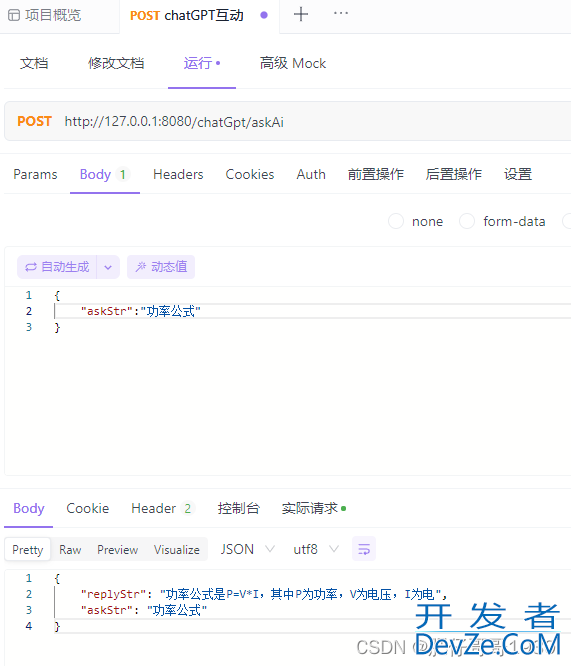Open the 控制台 console tab
This screenshot has height=666, width=571.
238,508
